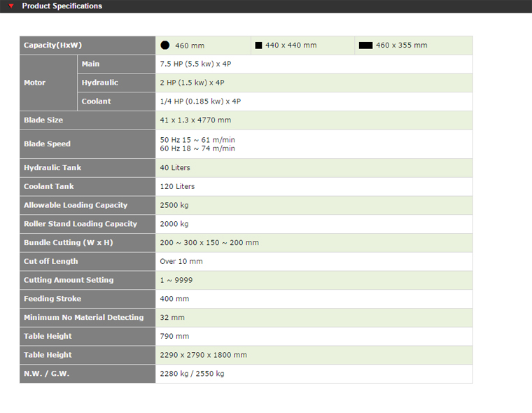Viewport: 532px width, 413px height.
Task: Click the Cut off Length label
Action: (51, 261)
